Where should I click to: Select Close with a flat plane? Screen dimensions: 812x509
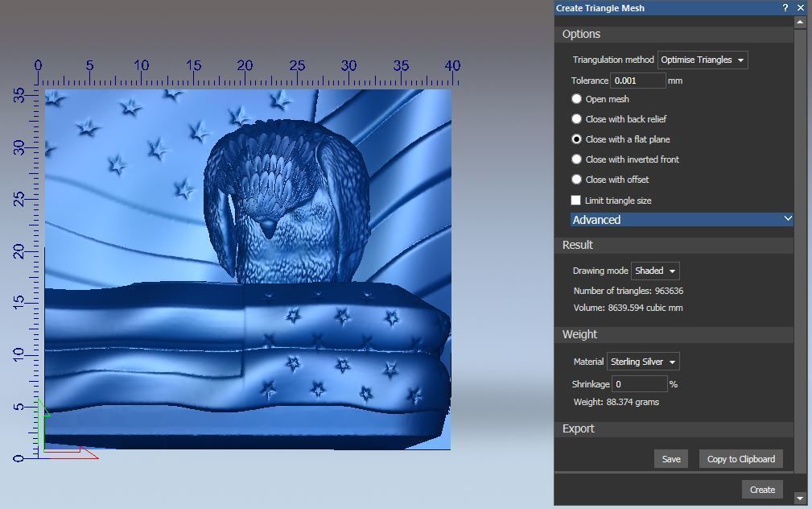(x=576, y=139)
